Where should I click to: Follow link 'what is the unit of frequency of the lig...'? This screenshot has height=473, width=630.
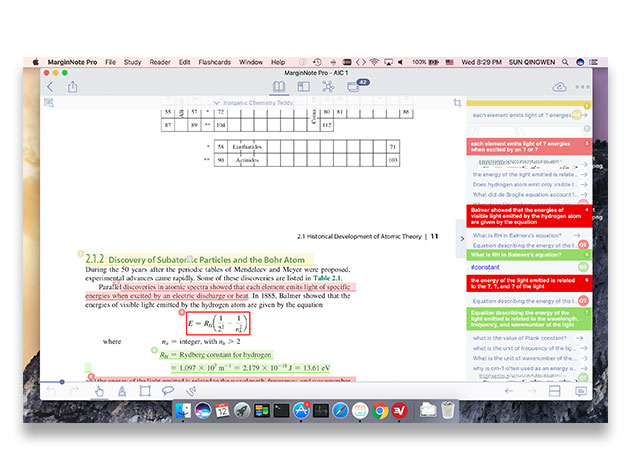530,348
